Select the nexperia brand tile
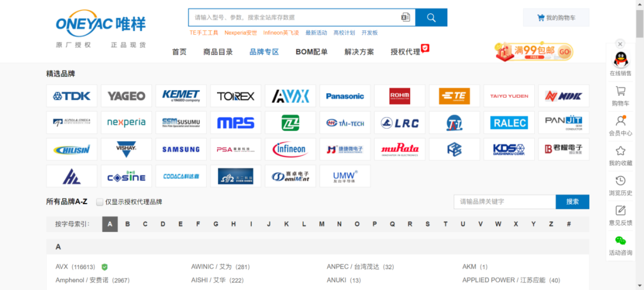This screenshot has height=290, width=644. [x=126, y=122]
